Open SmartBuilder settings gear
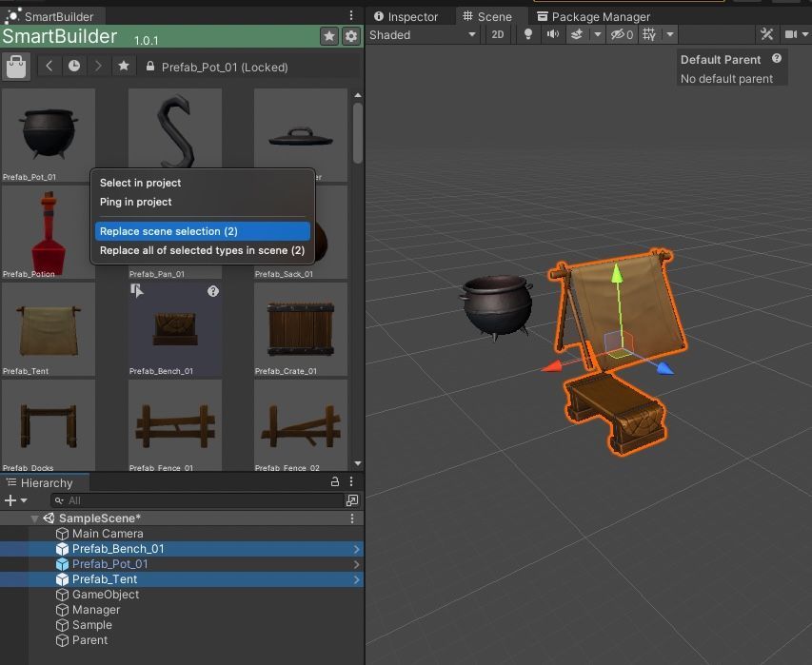This screenshot has height=665, width=812. coord(351,36)
